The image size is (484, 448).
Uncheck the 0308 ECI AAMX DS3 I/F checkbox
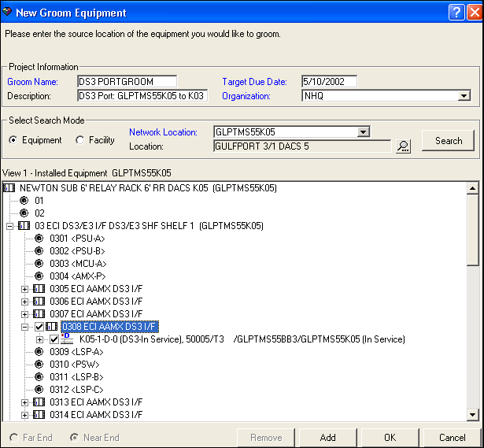[x=39, y=327]
